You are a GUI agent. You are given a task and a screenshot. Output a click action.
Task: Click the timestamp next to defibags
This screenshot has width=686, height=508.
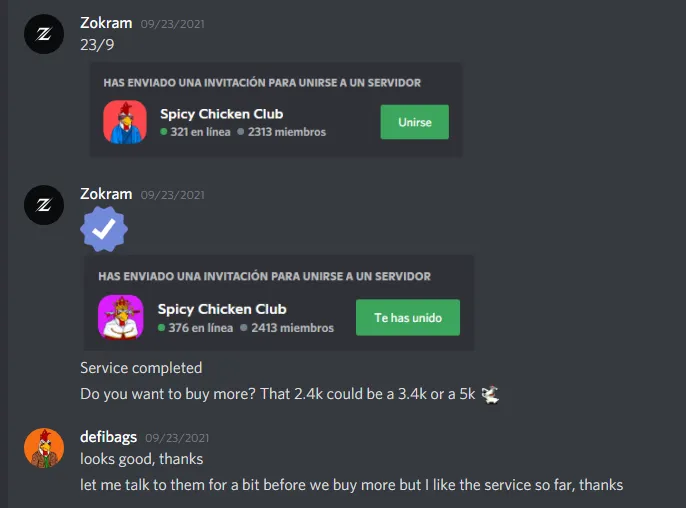coord(177,438)
